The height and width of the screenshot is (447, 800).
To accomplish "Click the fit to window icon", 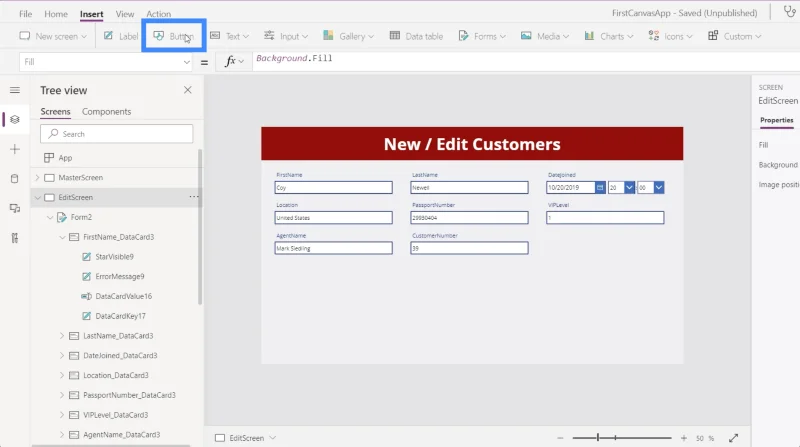I will click(x=734, y=438).
